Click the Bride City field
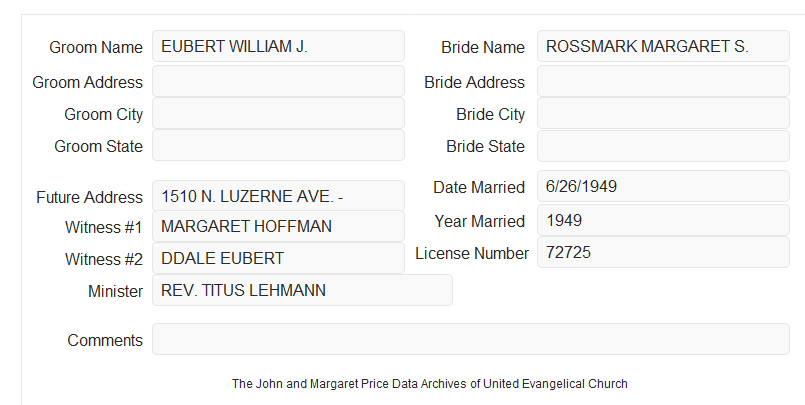Viewport: 805px width, 405px height. pyautogui.click(x=663, y=113)
